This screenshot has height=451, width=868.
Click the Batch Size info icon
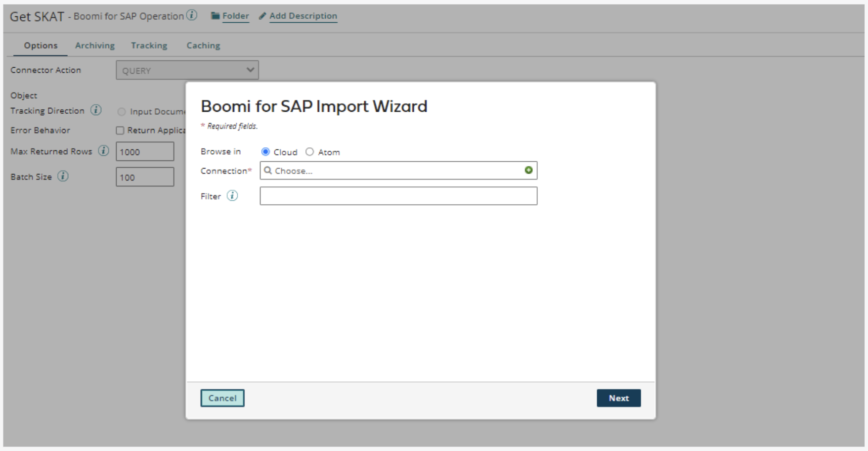(x=63, y=176)
